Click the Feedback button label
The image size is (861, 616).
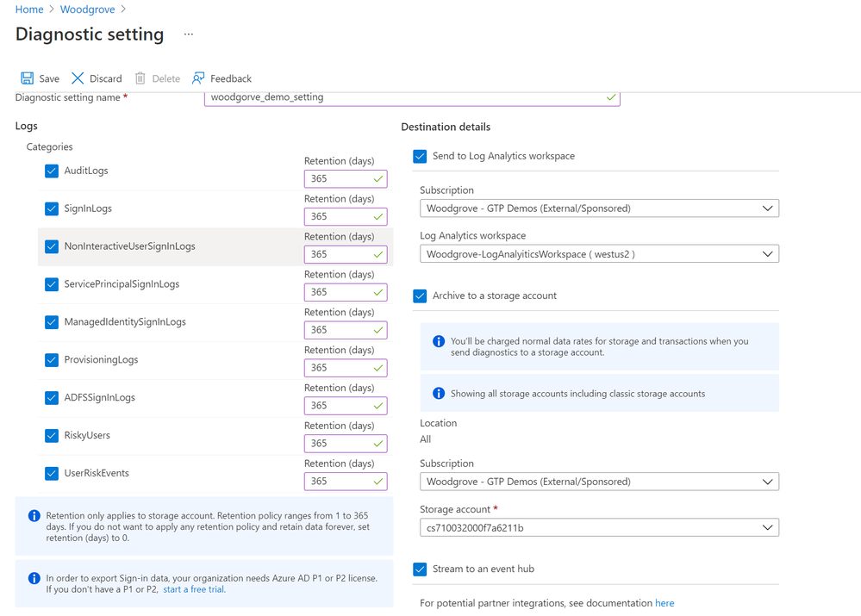point(231,78)
